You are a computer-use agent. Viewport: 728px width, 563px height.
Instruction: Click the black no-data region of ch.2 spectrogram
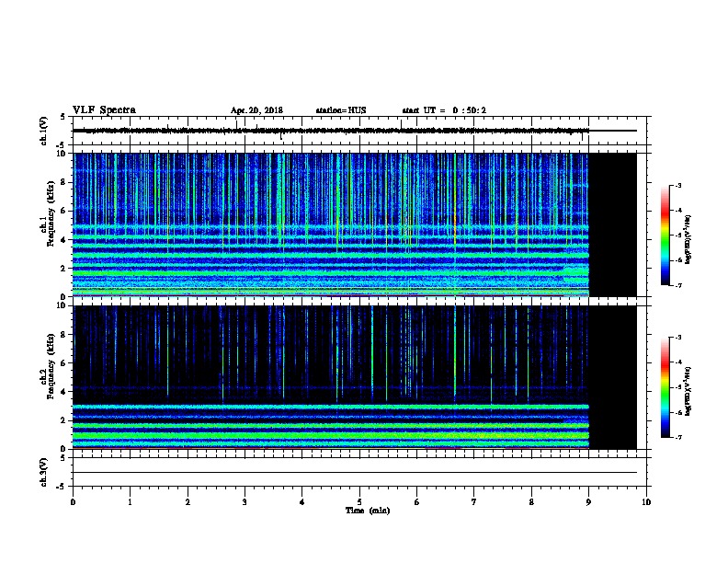click(x=613, y=377)
